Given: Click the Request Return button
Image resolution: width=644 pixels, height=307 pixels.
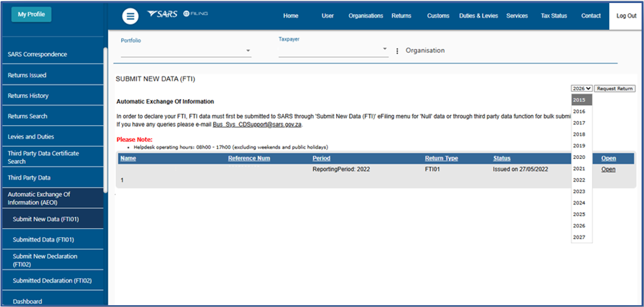Looking at the screenshot, I should point(615,89).
